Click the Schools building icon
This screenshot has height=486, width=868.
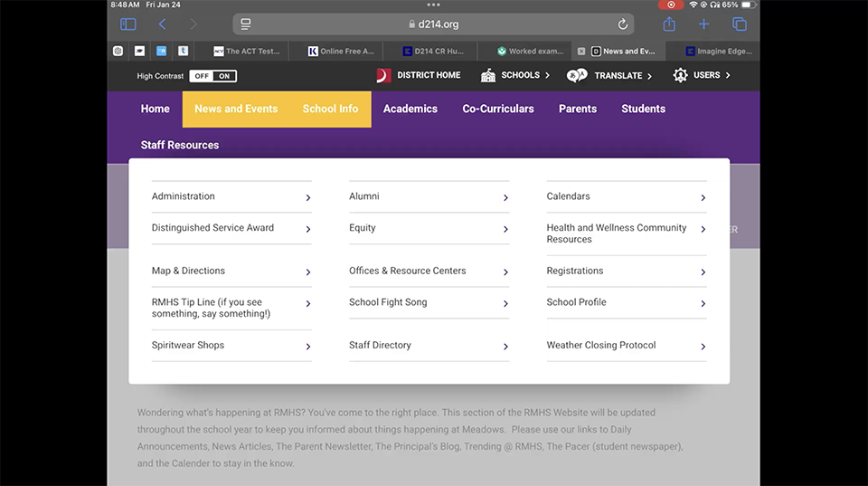coord(487,75)
